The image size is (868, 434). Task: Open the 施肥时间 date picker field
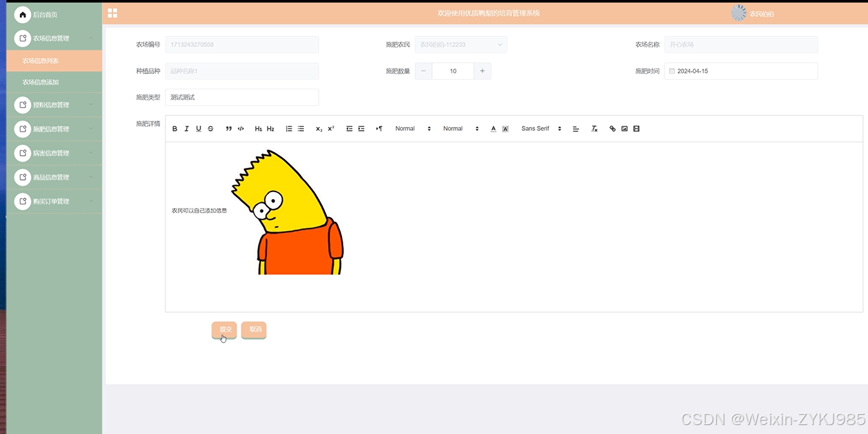741,71
